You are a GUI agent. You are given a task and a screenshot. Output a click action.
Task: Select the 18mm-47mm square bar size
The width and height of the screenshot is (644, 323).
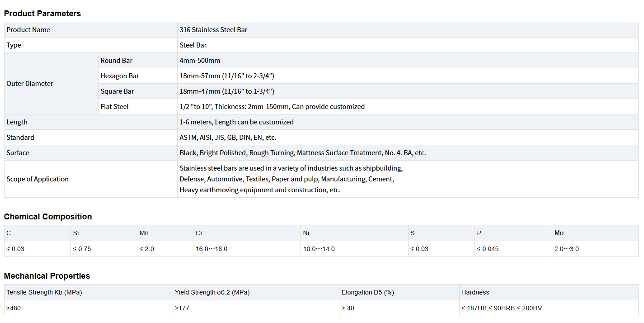227,91
